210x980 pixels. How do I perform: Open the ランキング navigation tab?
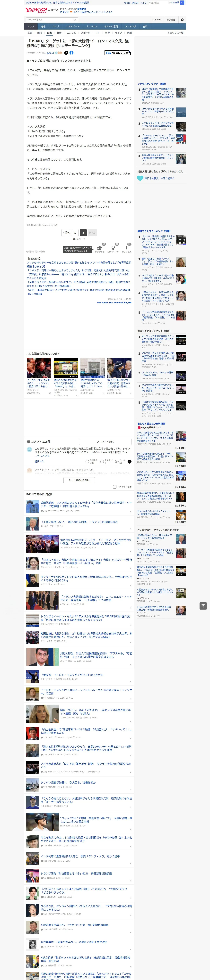[x=130, y=26]
